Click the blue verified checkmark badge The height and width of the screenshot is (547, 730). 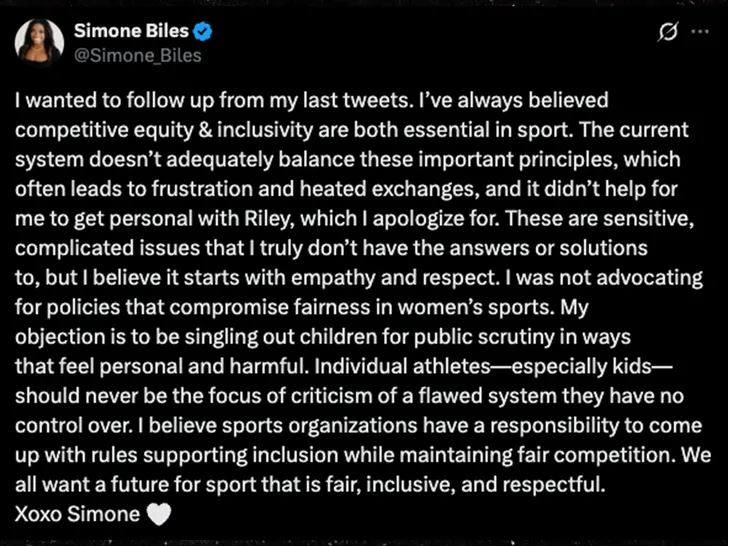203,31
